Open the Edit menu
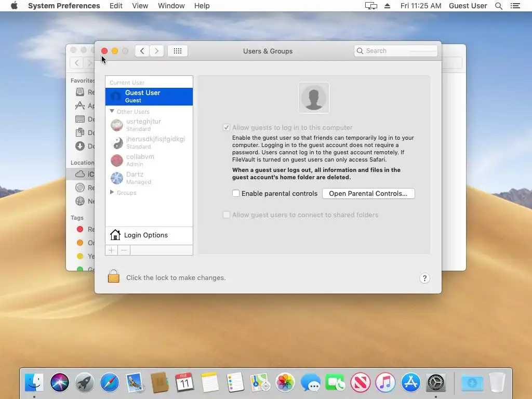Viewport: 532px width, 399px height. pyautogui.click(x=116, y=6)
